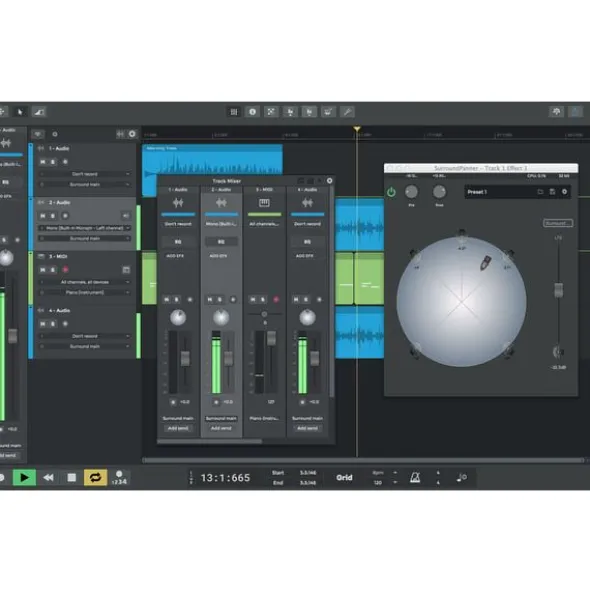Click ADD EFX on mixer channel 4 - Audio
590x591 pixels.
pyautogui.click(x=305, y=256)
